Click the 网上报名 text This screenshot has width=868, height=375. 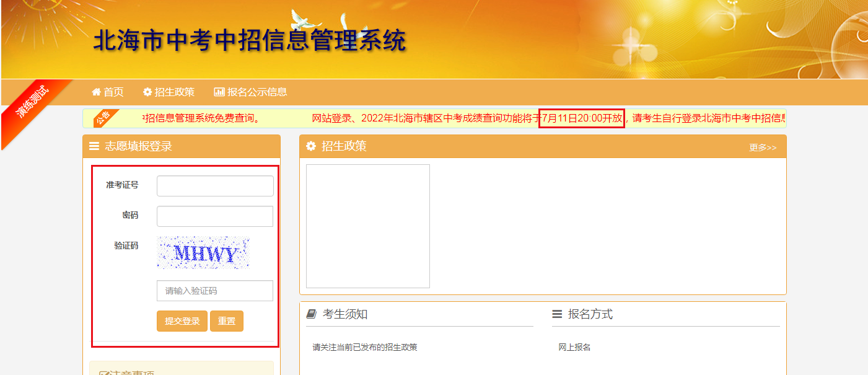tap(574, 347)
